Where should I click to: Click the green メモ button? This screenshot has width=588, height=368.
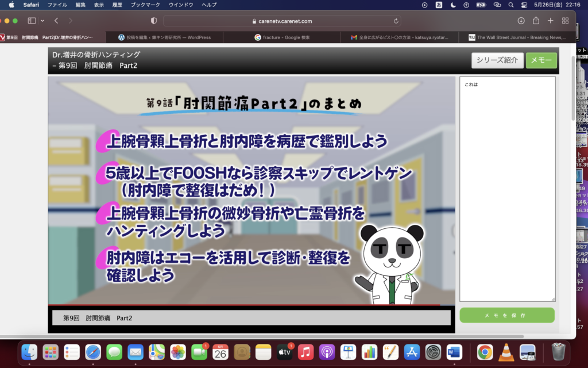(541, 60)
